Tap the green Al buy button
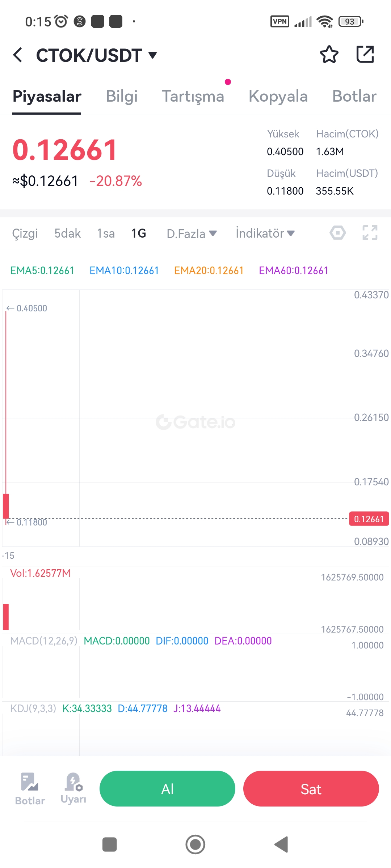The image size is (391, 868). (167, 789)
